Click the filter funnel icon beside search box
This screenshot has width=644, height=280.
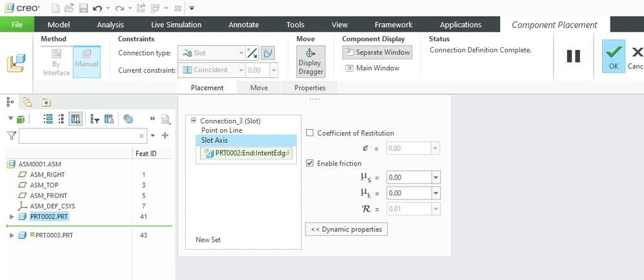(x=12, y=136)
